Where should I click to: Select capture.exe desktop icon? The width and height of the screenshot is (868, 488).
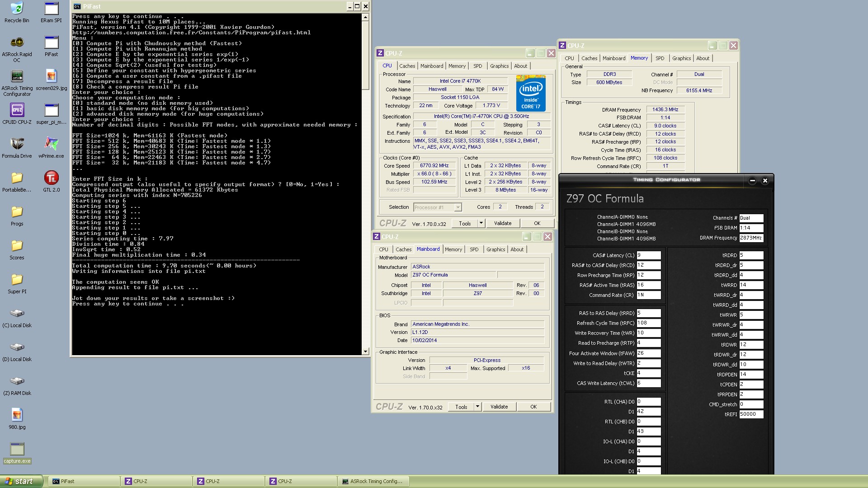(17, 453)
